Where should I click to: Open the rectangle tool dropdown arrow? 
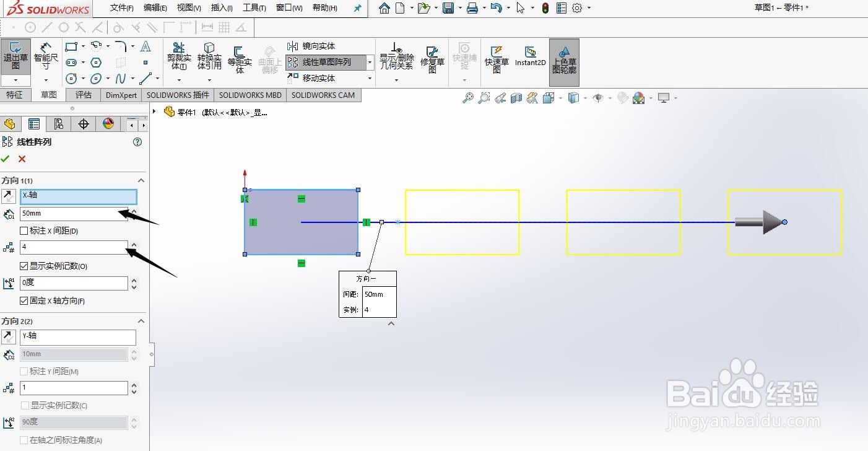tap(83, 46)
